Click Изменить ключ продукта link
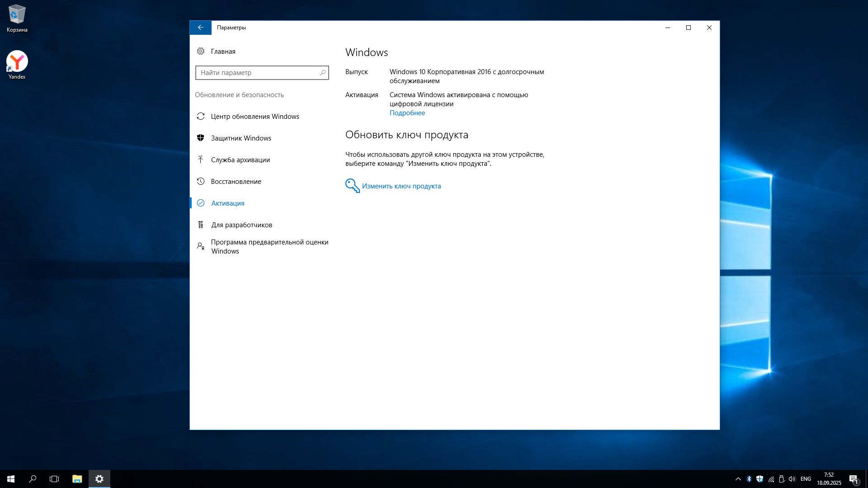This screenshot has height=488, width=868. point(401,186)
